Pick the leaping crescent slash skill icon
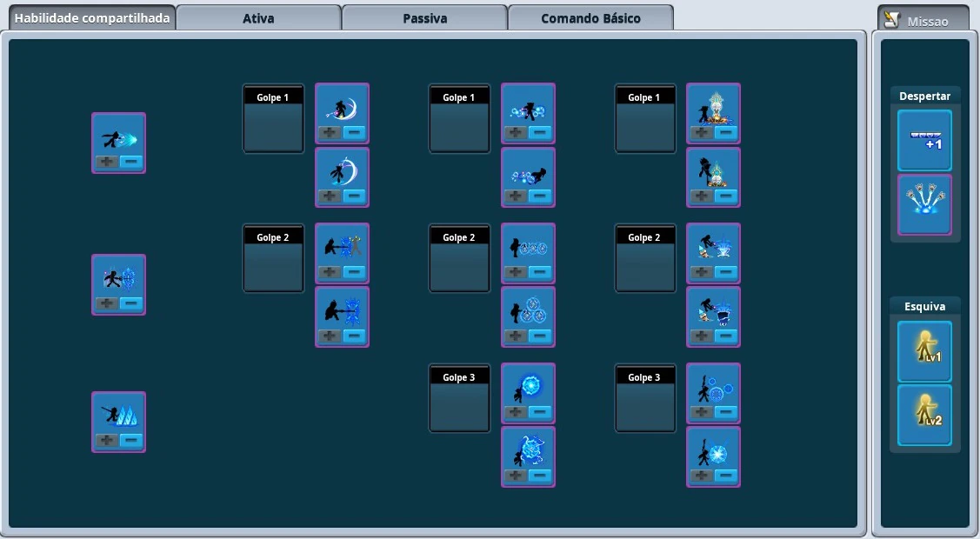980x539 pixels. coord(342,172)
